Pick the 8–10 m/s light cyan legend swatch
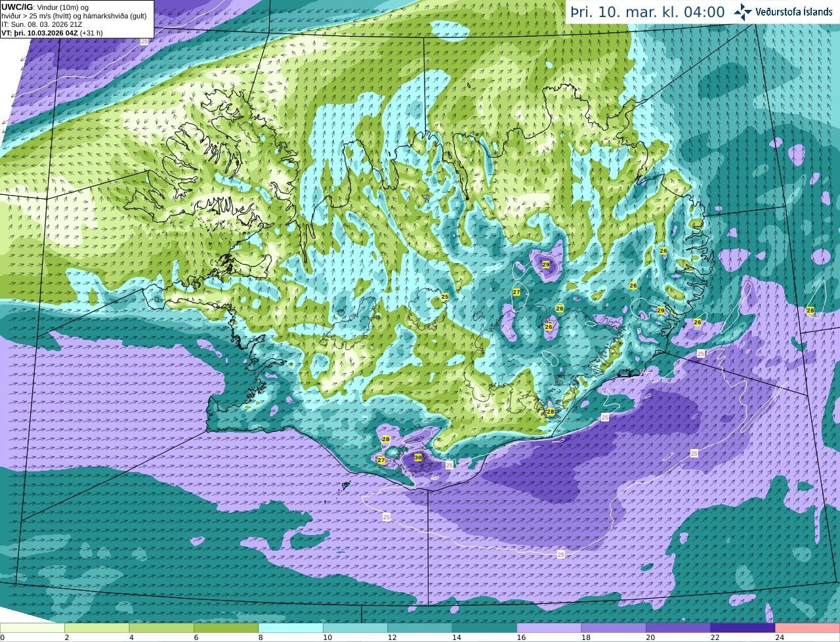Screen dimensions: 840x642 291,628
